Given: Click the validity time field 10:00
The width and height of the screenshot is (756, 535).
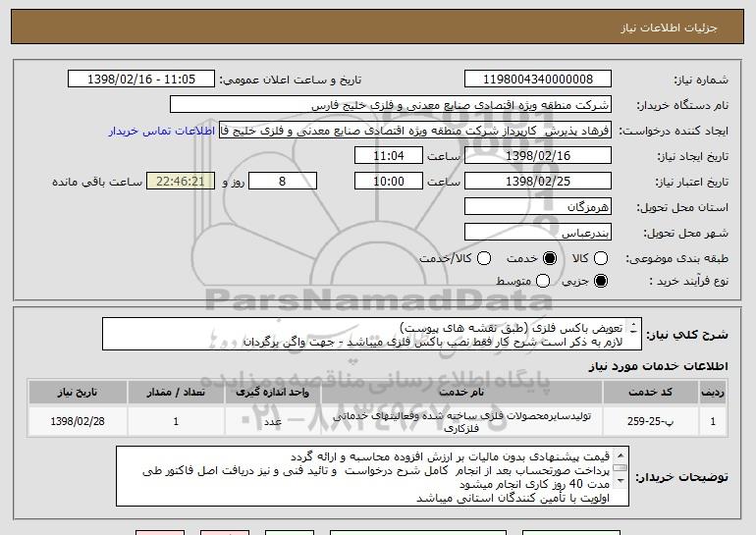Looking at the screenshot, I should 389,182.
